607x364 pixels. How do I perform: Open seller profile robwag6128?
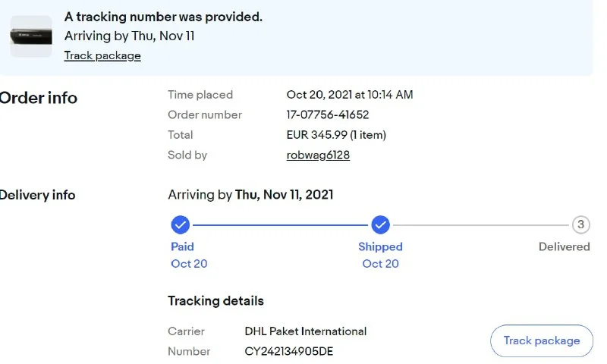point(318,155)
